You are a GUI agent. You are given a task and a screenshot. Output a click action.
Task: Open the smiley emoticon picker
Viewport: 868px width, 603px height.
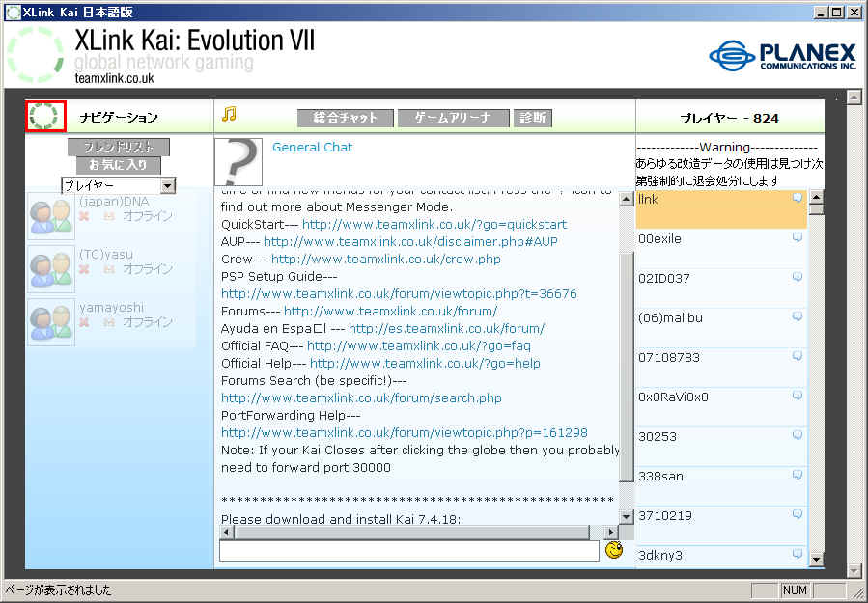click(x=614, y=550)
